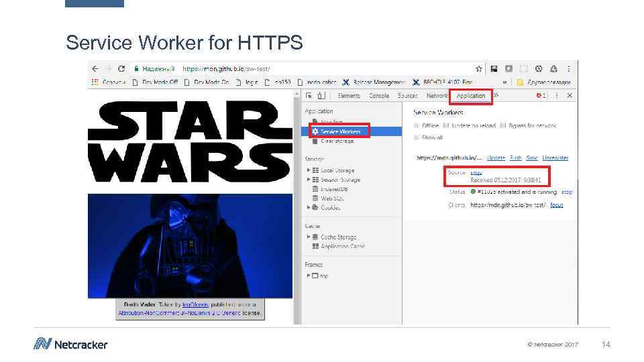
Task: Show more DevTools tabs with chevron
Action: coord(496,95)
